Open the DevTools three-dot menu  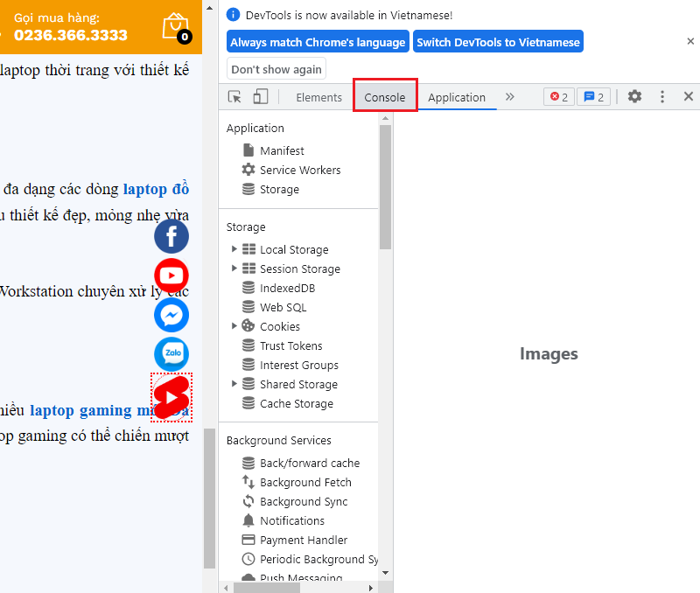[662, 97]
